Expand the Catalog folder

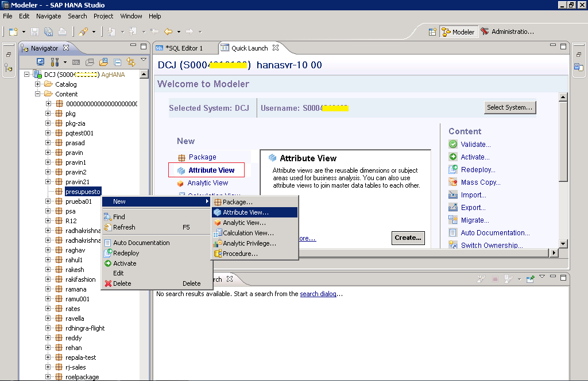click(38, 84)
